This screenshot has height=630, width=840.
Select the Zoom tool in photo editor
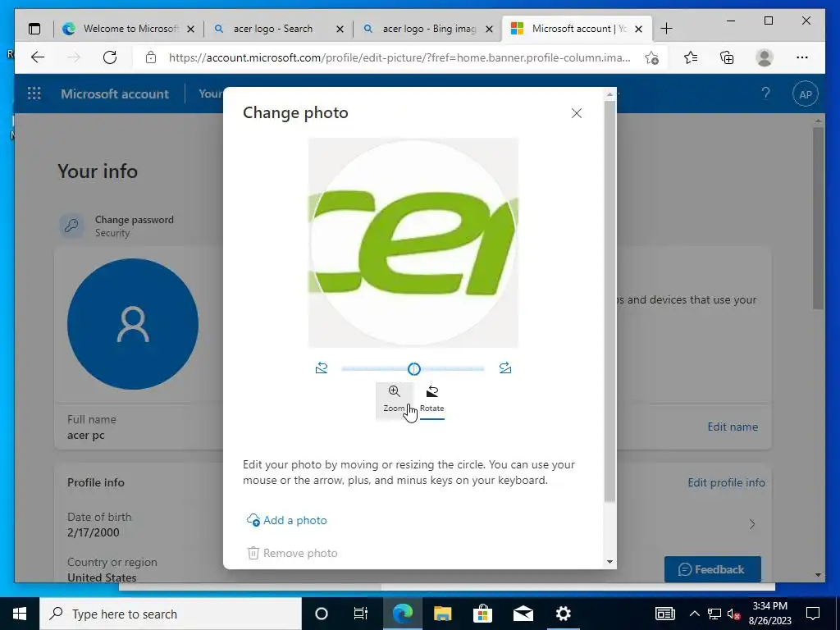pos(394,399)
